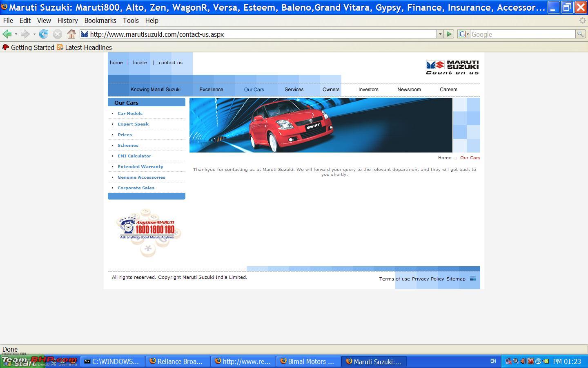Click the site favicon in the address bar

point(85,34)
